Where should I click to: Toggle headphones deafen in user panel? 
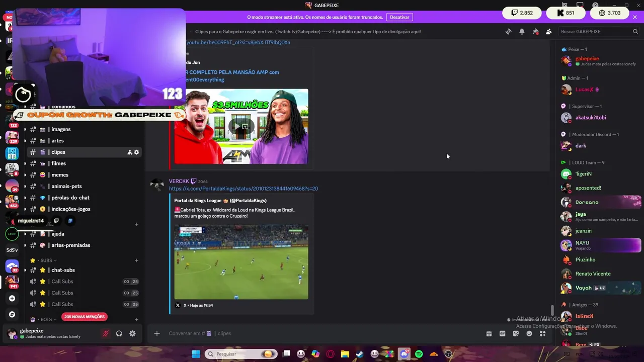[119, 333]
